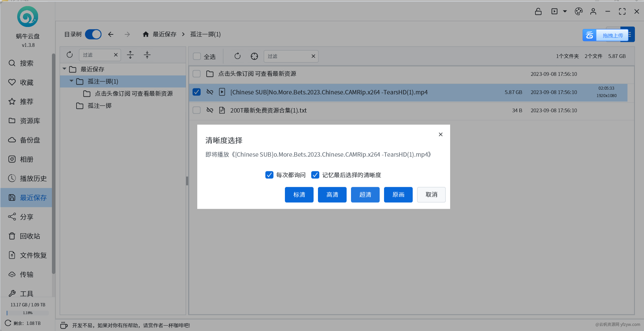Open 文件恢复 in sidebar
Viewport: 644px width, 331px height.
coord(26,255)
